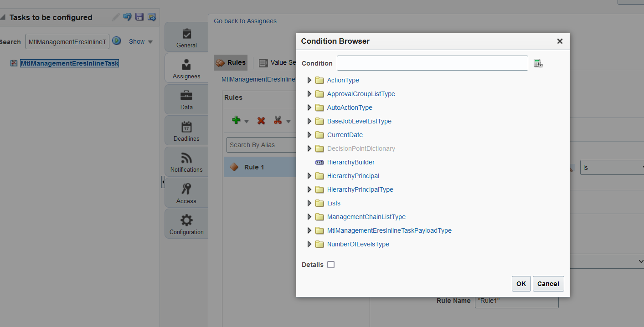Open expression builder icon beside Condition field
The width and height of the screenshot is (644, 327).
538,63
